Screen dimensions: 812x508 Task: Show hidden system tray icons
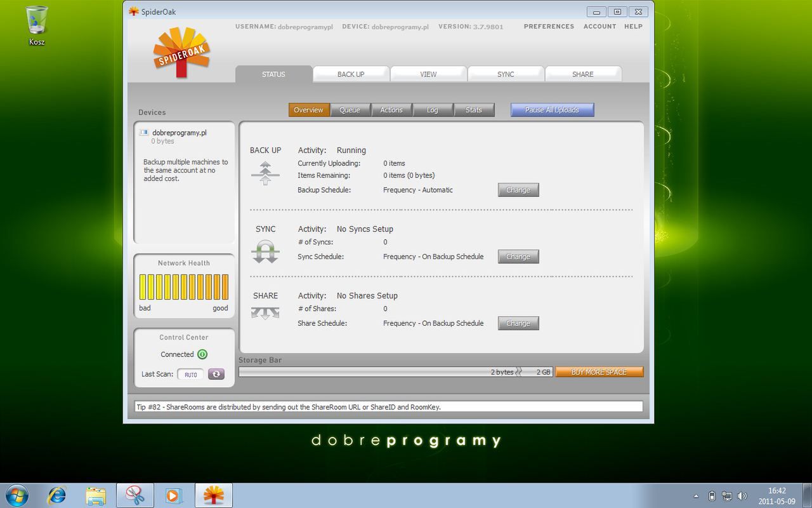click(x=696, y=496)
